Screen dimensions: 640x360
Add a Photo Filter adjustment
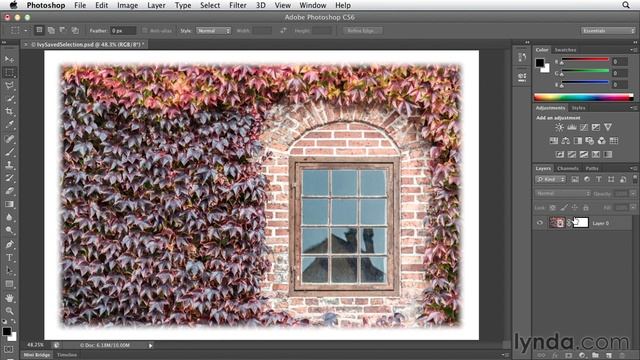(589, 141)
